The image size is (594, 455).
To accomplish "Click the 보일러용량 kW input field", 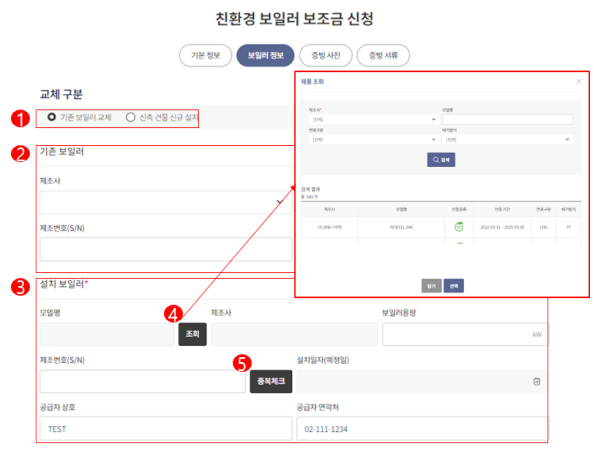I will click(465, 334).
